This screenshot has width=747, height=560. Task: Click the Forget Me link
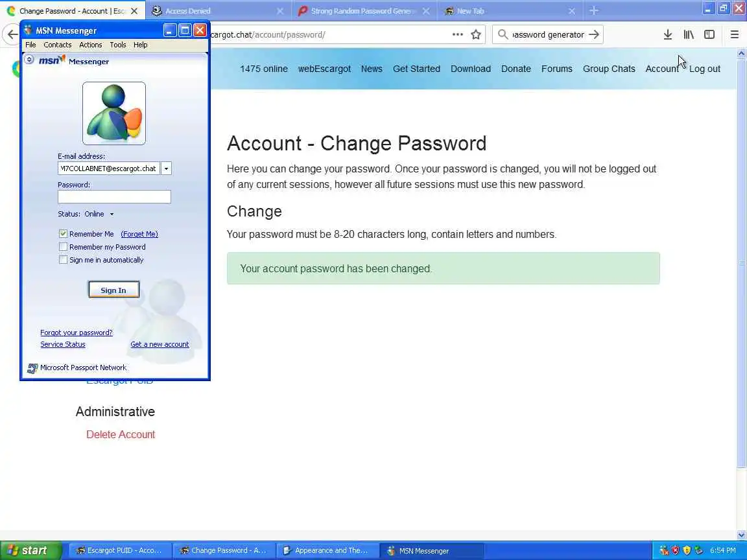(139, 234)
